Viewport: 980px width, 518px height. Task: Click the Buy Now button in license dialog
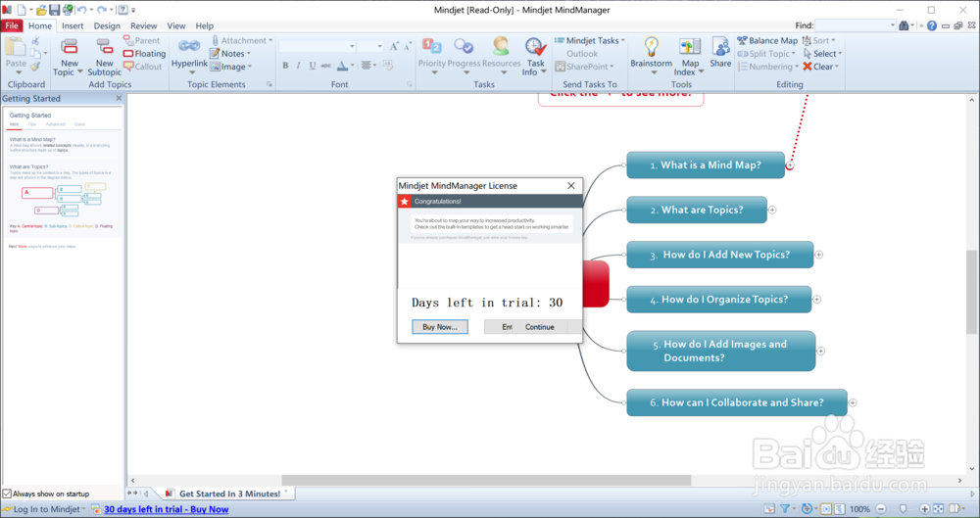click(x=440, y=327)
